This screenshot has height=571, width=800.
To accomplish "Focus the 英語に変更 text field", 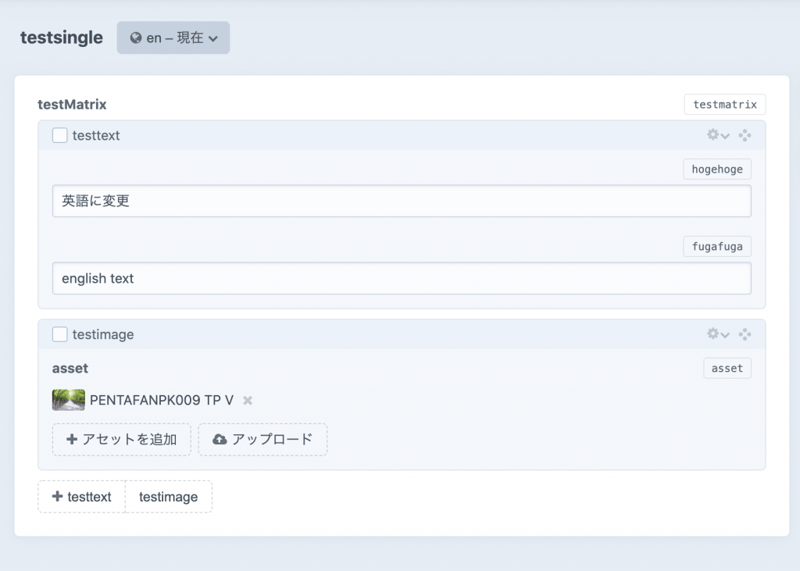I will click(402, 201).
